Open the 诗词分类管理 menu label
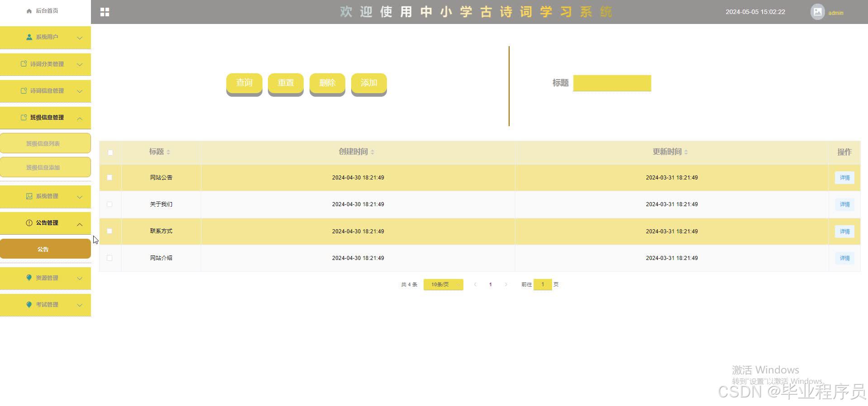Viewport: 868px width, 406px height. click(47, 64)
